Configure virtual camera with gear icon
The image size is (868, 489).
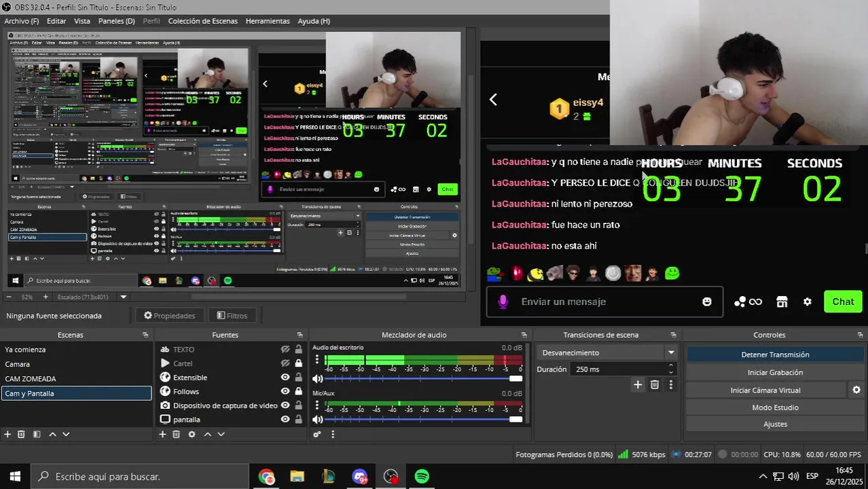click(x=856, y=390)
